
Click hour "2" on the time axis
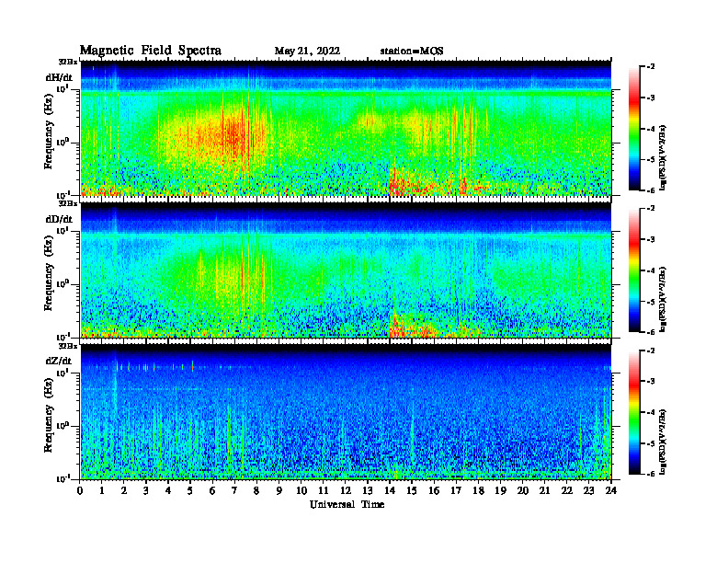(x=124, y=491)
